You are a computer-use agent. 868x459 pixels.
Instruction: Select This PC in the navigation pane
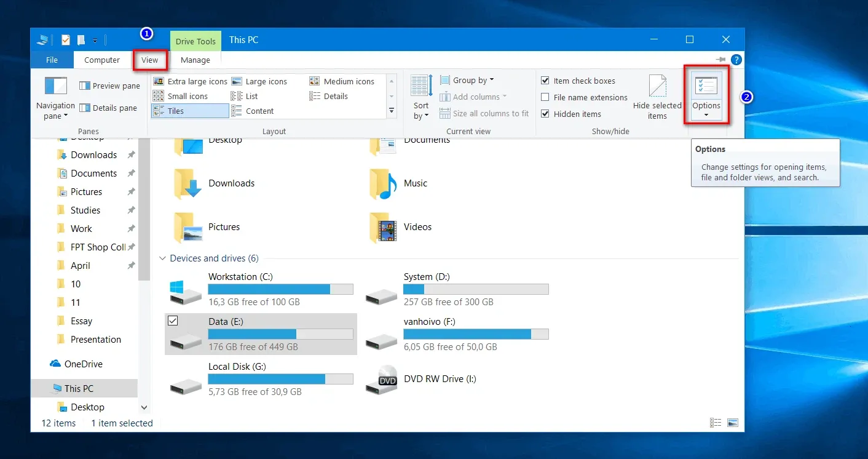[x=84, y=388]
